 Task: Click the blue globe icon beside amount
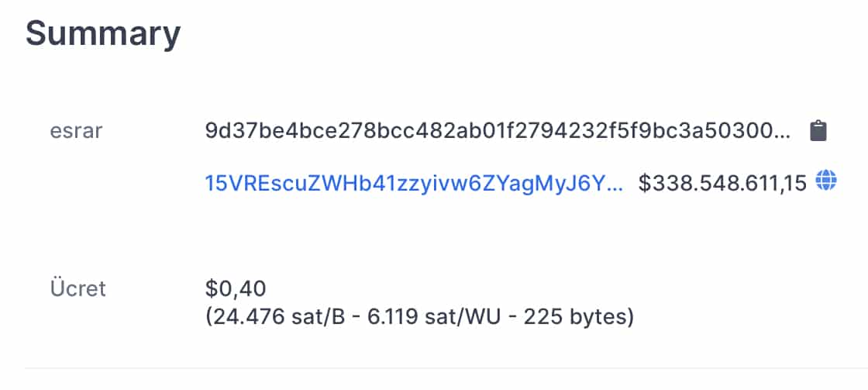pyautogui.click(x=826, y=181)
